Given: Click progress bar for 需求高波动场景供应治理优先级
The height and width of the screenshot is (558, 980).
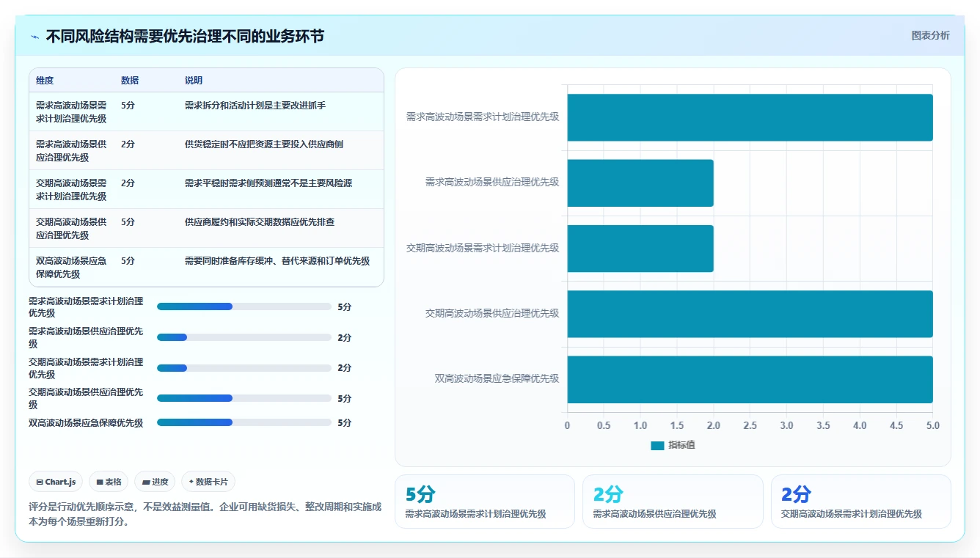Looking at the screenshot, I should coord(244,337).
